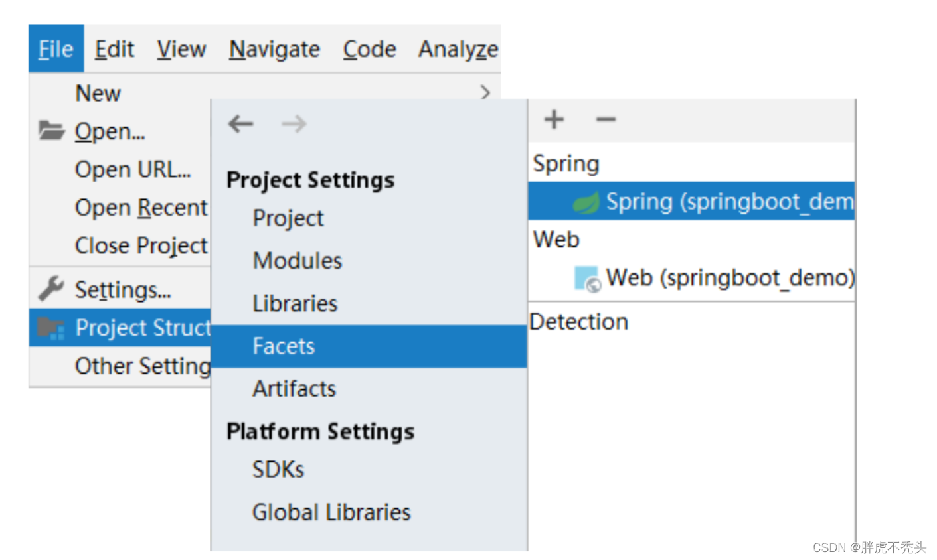Screen dimensions: 937x560
Task: Choose New in the File menu
Action: 98,93
